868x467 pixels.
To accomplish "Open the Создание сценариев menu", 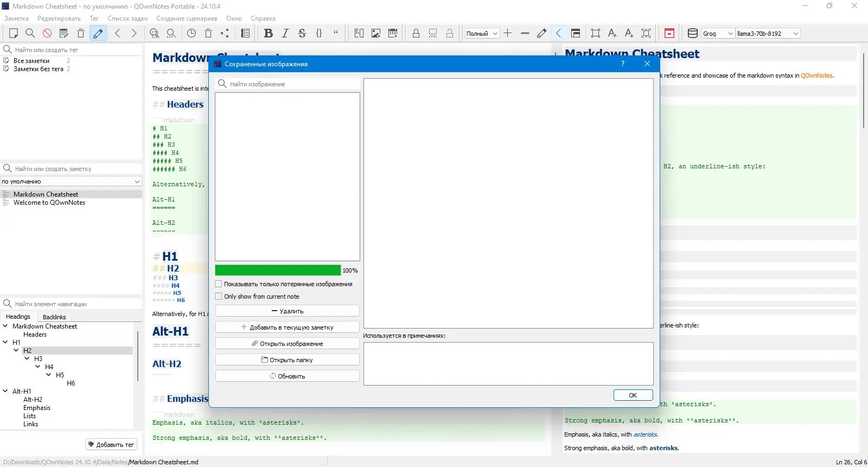I will 187,18.
